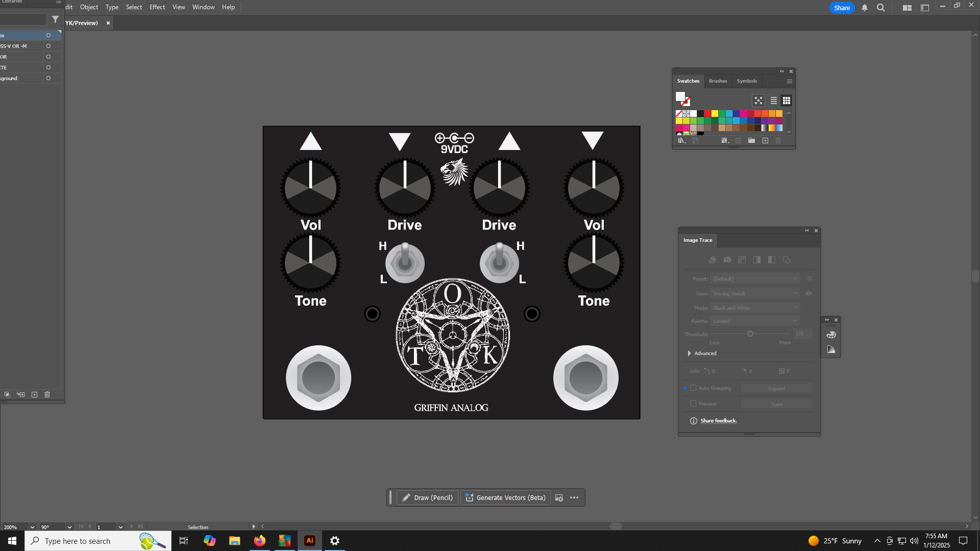
Task: Open the Effect menu
Action: click(157, 7)
